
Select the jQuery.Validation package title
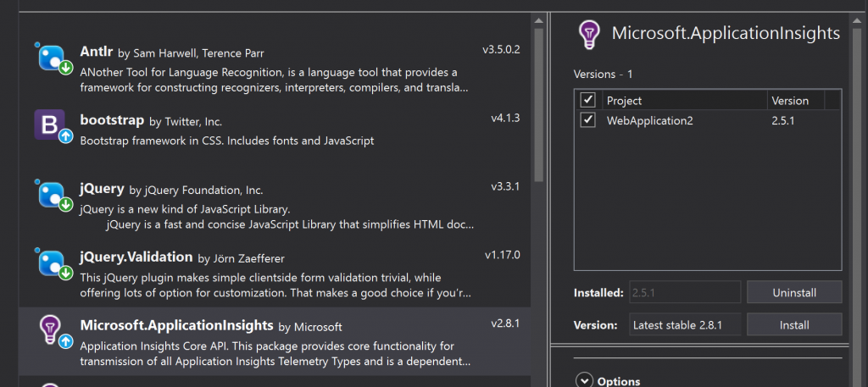click(x=136, y=257)
